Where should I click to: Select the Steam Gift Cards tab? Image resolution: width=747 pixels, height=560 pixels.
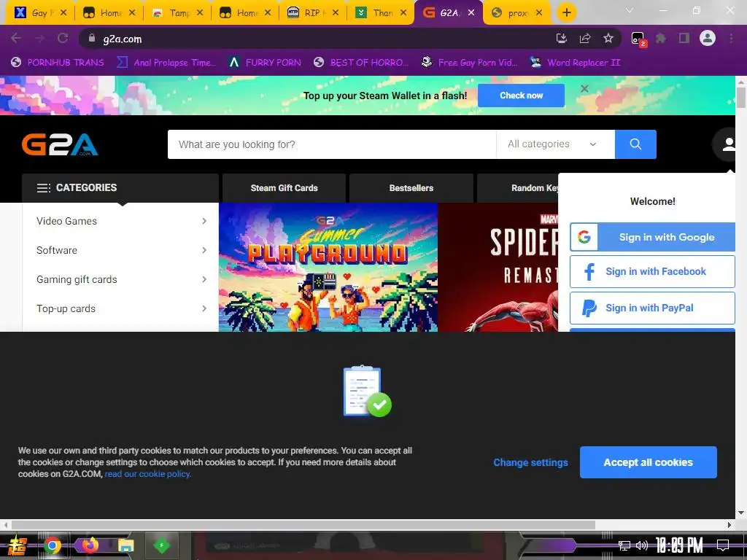pos(284,188)
